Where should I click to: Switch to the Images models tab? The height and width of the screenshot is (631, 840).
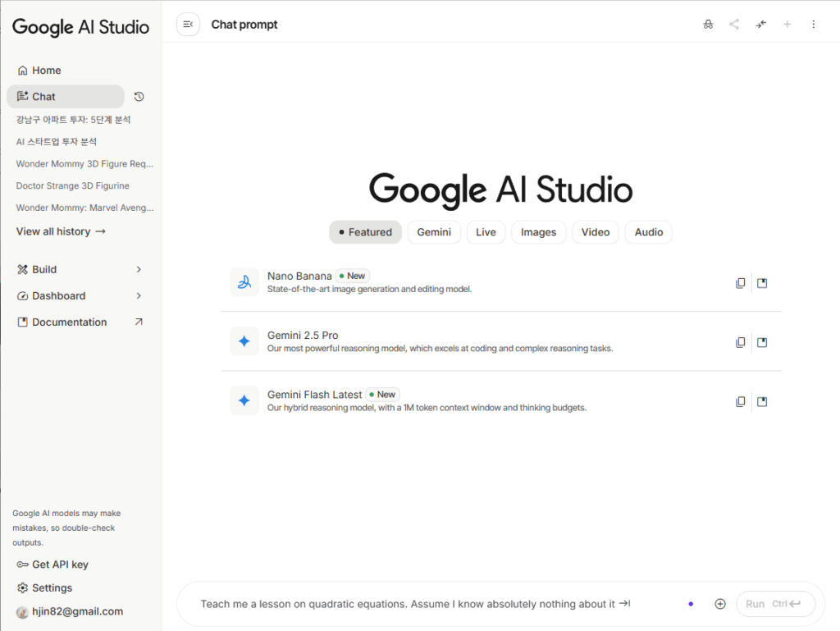click(x=538, y=232)
